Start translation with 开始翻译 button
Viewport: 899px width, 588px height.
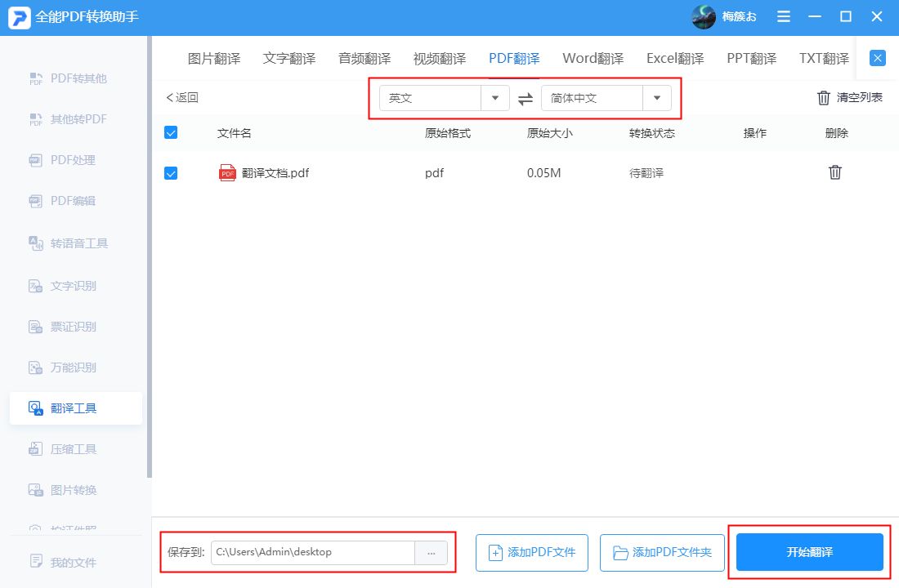[x=810, y=552]
